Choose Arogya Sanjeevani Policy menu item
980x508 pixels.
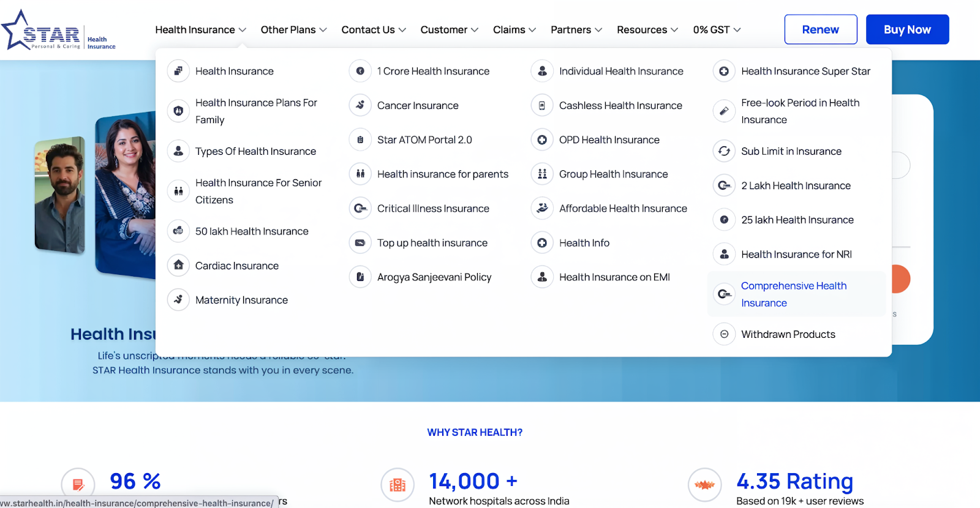point(434,277)
